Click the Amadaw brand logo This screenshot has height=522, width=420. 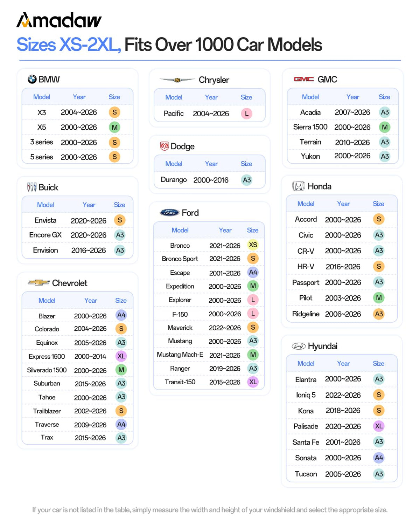point(59,20)
